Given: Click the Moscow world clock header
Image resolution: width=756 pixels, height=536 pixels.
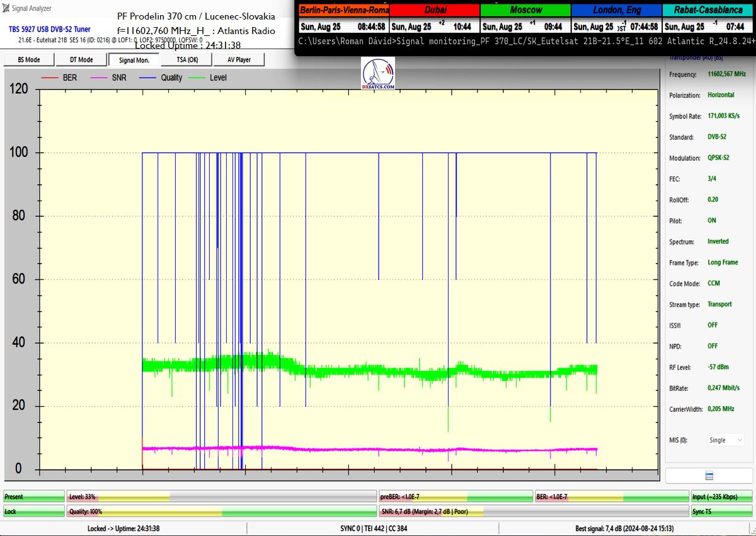Looking at the screenshot, I should [x=525, y=10].
